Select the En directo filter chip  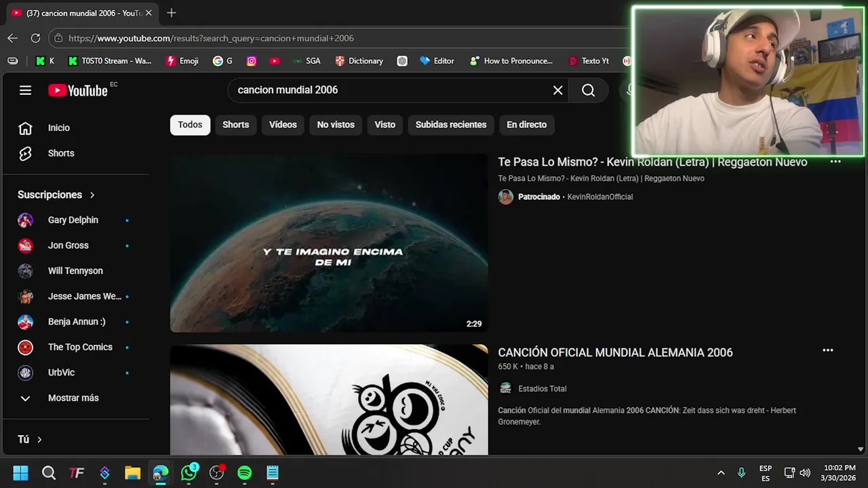pyautogui.click(x=526, y=125)
